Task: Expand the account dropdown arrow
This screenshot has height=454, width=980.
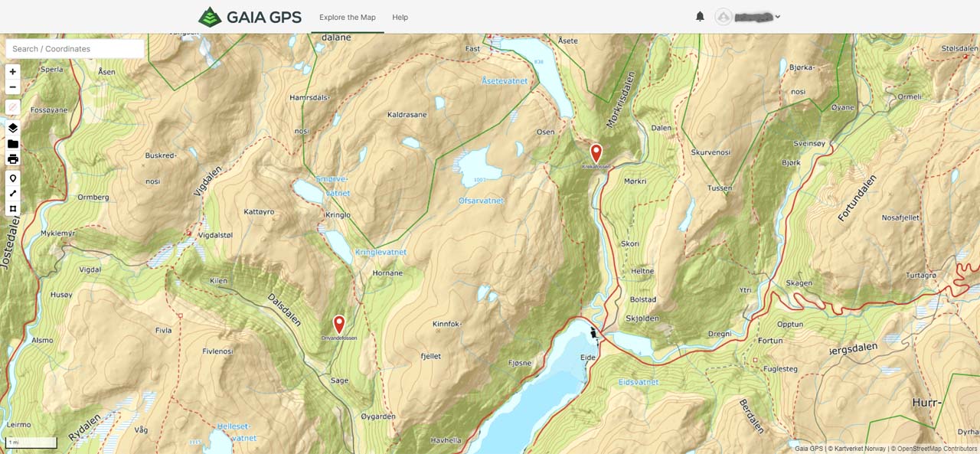Action: tap(778, 17)
